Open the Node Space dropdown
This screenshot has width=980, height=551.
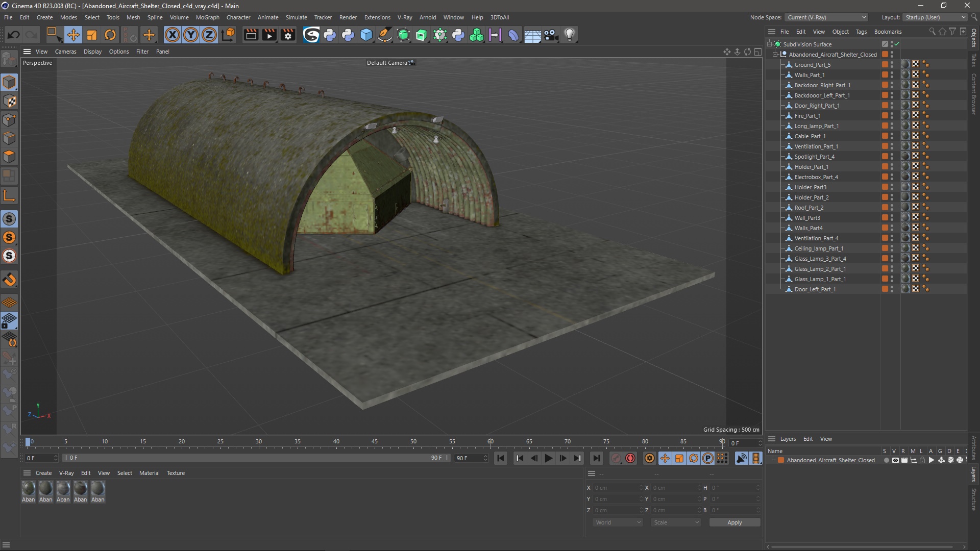pyautogui.click(x=826, y=17)
